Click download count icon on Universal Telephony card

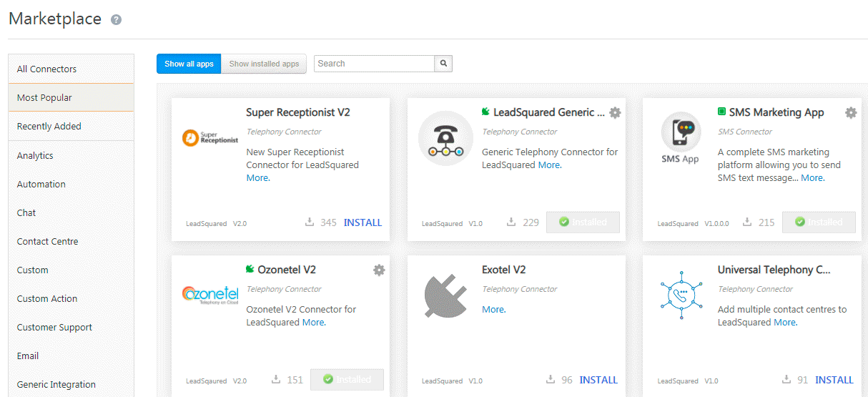[x=786, y=380]
